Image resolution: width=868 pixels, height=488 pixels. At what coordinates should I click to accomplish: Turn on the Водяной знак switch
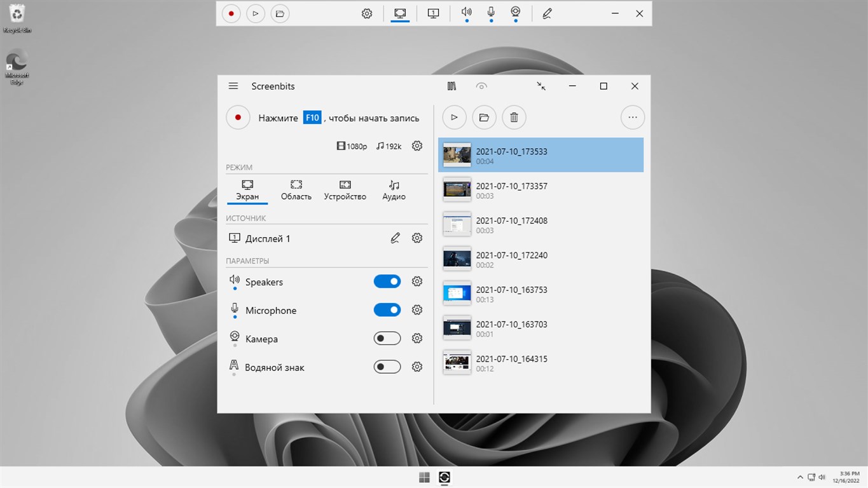coord(387,367)
